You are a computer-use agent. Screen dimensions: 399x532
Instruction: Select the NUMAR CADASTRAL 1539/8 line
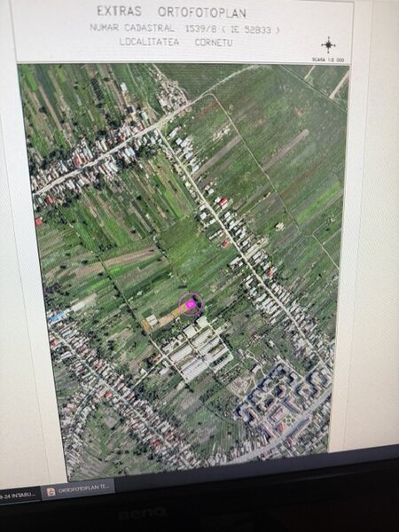coord(185,28)
